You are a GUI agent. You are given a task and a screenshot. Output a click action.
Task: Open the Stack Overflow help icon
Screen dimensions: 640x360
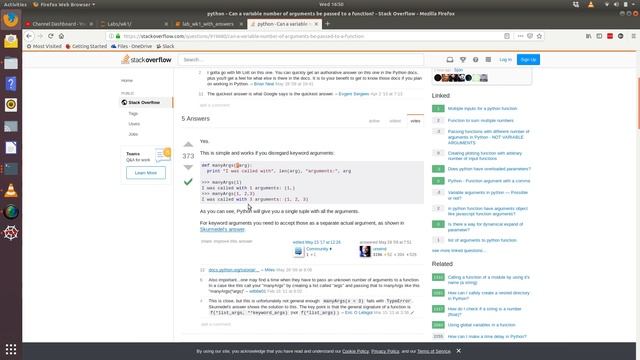pos(476,60)
